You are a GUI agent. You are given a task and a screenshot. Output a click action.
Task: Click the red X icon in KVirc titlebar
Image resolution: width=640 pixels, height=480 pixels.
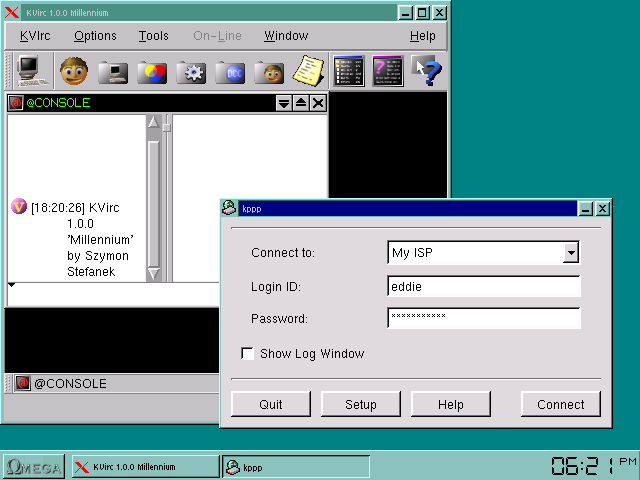(x=12, y=13)
